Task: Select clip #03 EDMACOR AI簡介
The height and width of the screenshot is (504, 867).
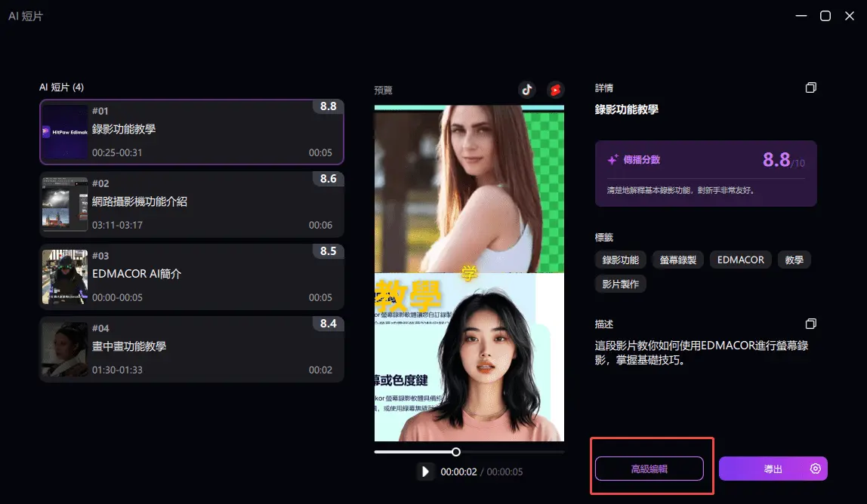Action: click(x=192, y=276)
